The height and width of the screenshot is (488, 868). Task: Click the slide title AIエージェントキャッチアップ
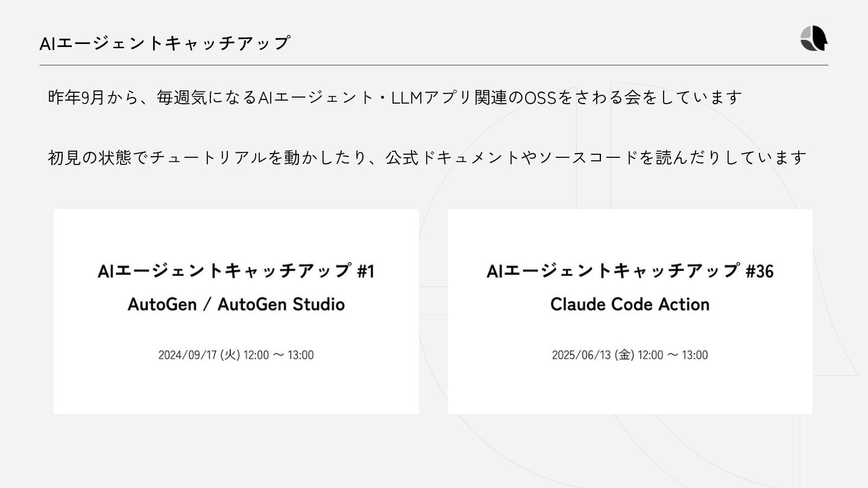[x=165, y=43]
